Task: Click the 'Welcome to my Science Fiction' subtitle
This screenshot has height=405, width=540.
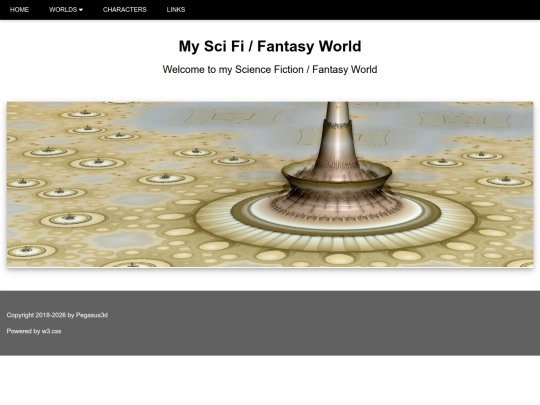Action: 270,70
